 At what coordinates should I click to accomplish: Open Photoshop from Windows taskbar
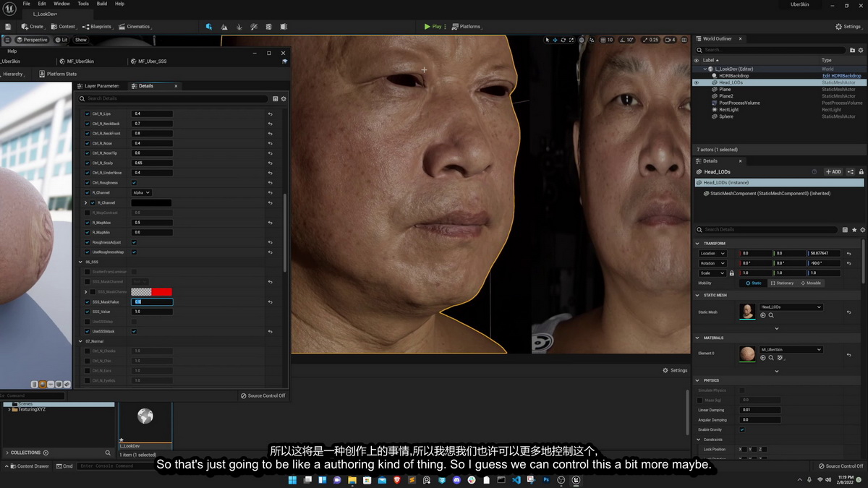tap(546, 480)
